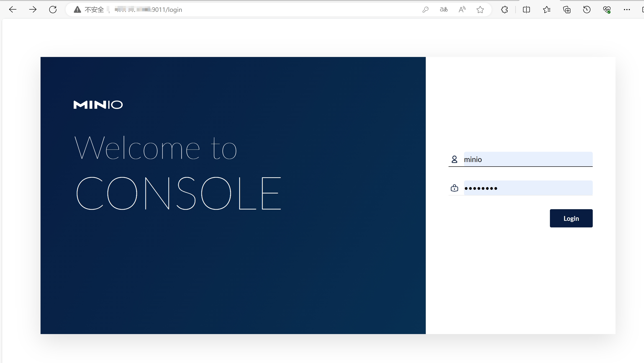Image resolution: width=644 pixels, height=363 pixels.
Task: Click the browser forward arrow
Action: point(33,10)
